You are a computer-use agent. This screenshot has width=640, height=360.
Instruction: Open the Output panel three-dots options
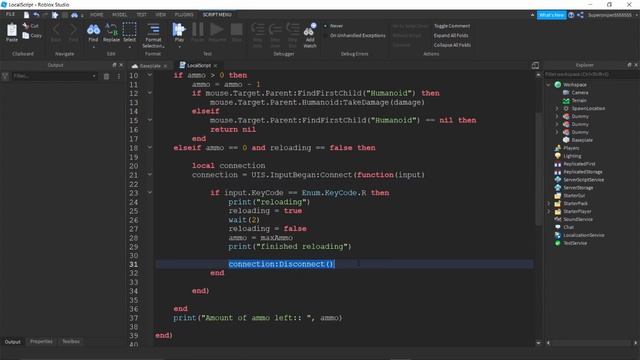(119, 76)
